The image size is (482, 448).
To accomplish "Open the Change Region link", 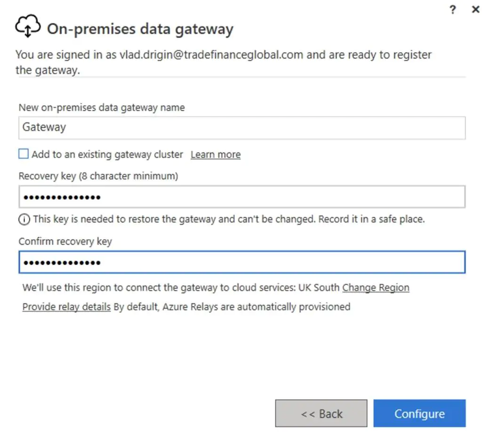I will click(x=376, y=287).
